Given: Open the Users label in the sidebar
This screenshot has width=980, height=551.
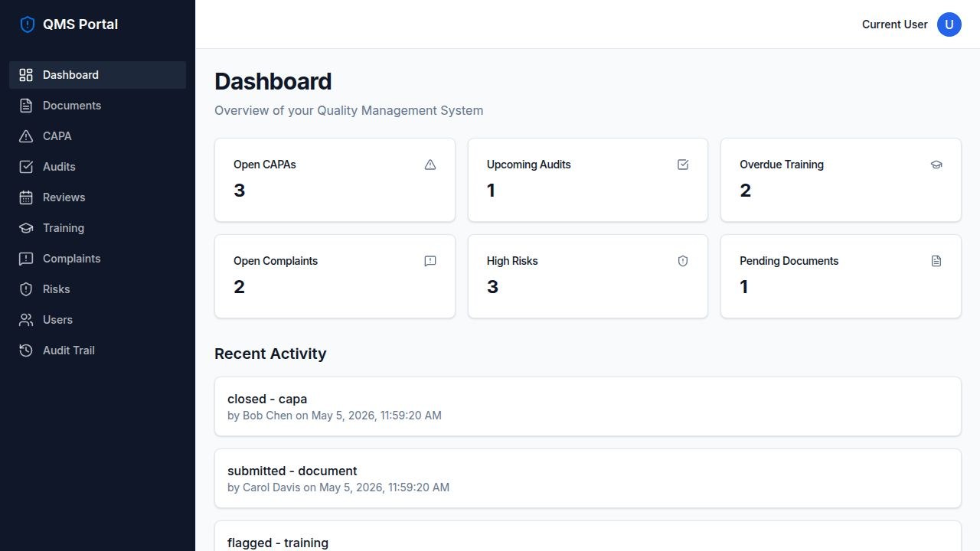Looking at the screenshot, I should click(x=58, y=320).
